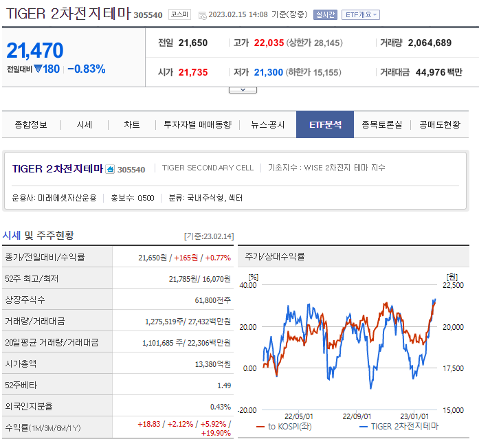Click the 시가총액 13,380억원 value

[212, 364]
